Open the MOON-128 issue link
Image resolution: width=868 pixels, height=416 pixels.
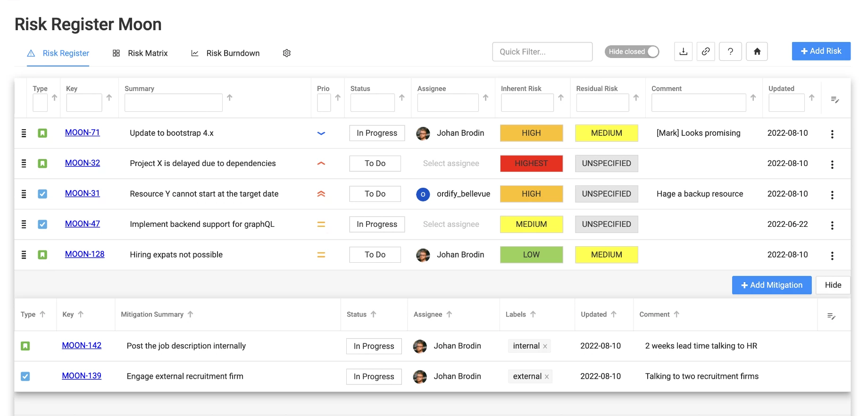[85, 254]
